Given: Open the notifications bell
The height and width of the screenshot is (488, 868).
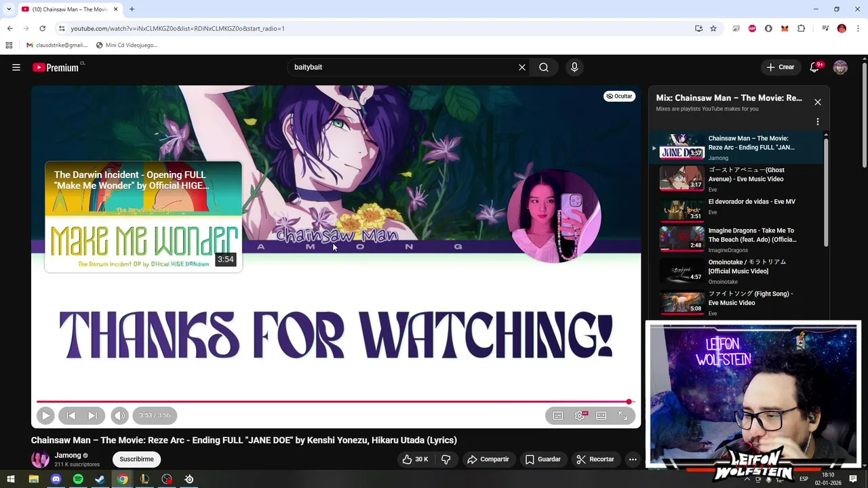Looking at the screenshot, I should click(815, 67).
